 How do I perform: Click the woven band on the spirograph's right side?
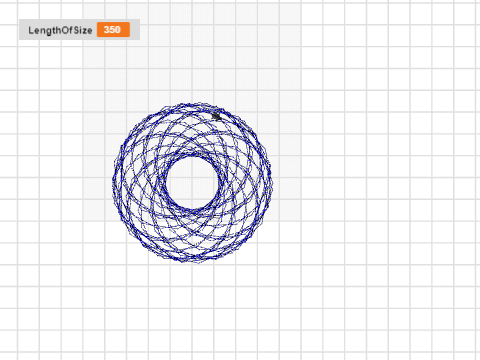[x=245, y=183]
